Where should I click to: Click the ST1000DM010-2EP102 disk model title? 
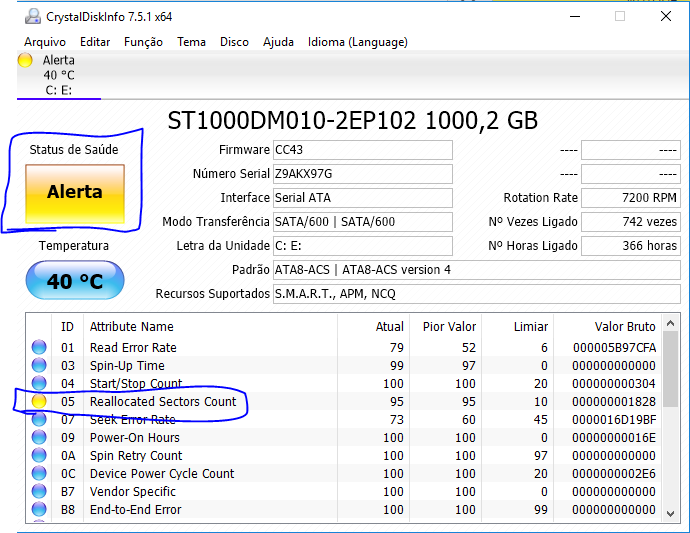pos(352,121)
